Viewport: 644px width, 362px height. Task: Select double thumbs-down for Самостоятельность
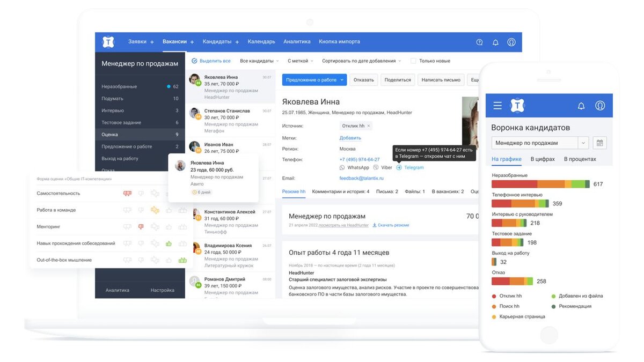127,193
